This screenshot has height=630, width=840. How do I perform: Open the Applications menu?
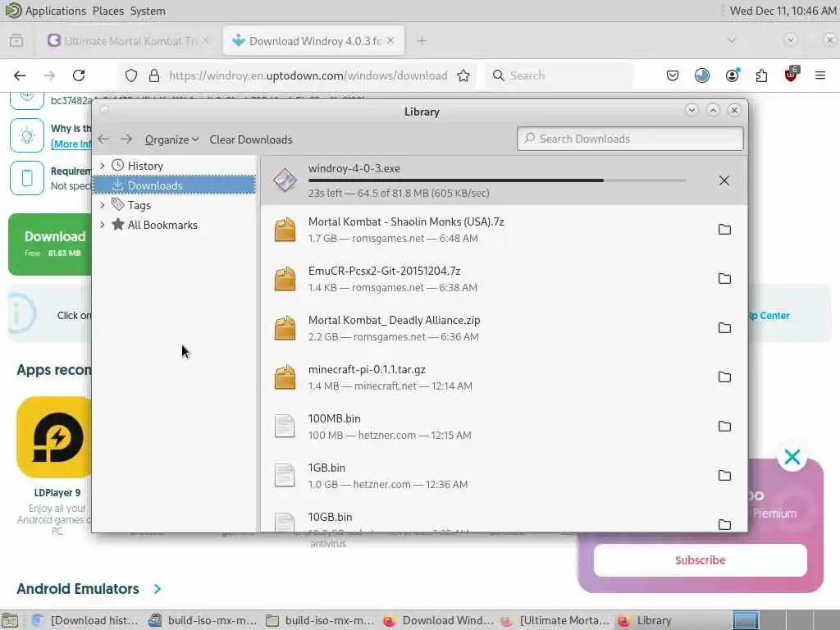[55, 11]
